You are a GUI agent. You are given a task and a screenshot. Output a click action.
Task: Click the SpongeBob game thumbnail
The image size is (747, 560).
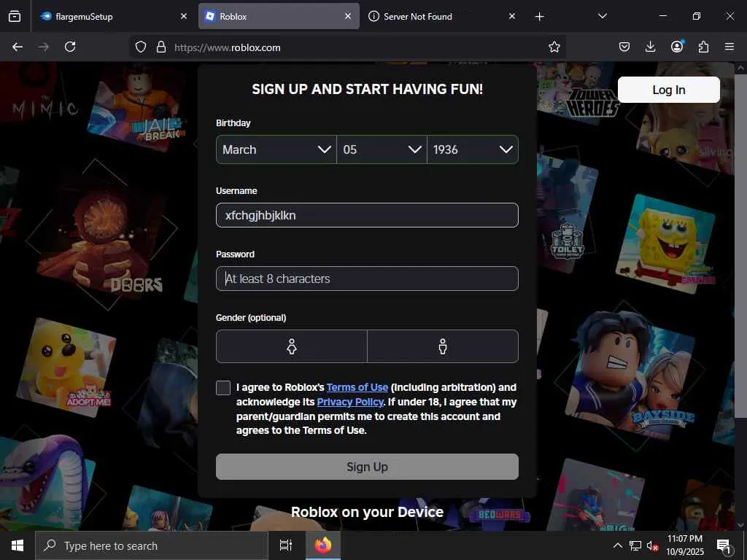pos(666,244)
